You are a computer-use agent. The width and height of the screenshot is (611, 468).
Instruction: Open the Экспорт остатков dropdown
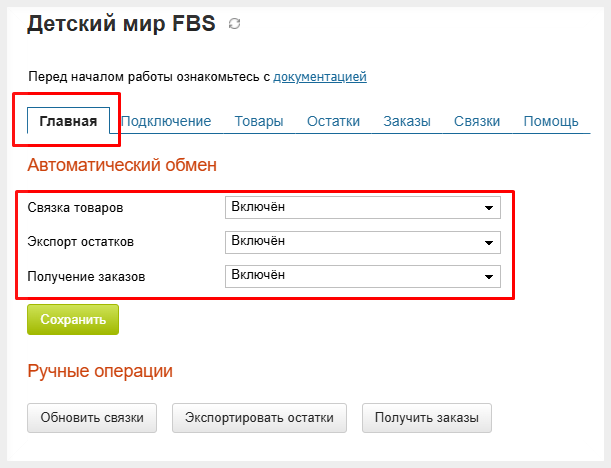[363, 242]
